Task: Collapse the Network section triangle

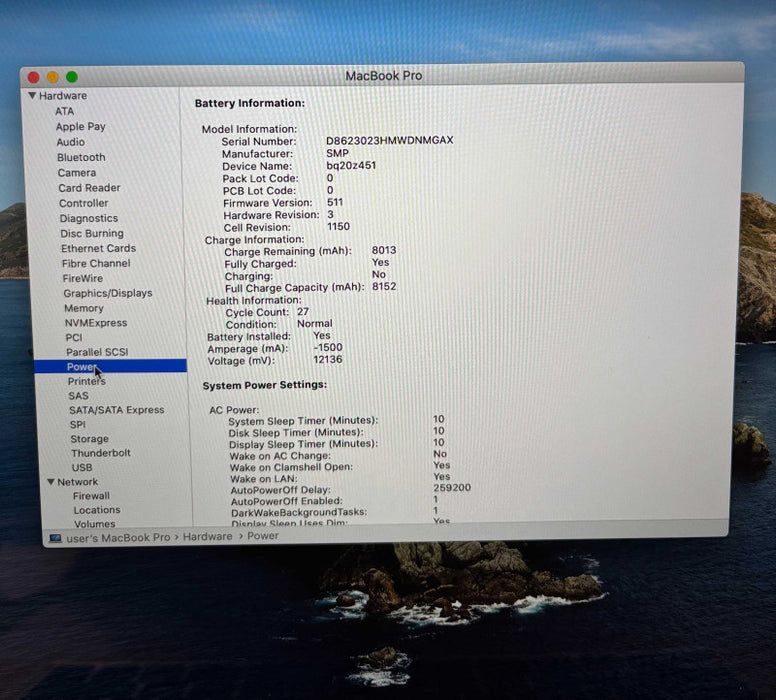Action: point(50,481)
